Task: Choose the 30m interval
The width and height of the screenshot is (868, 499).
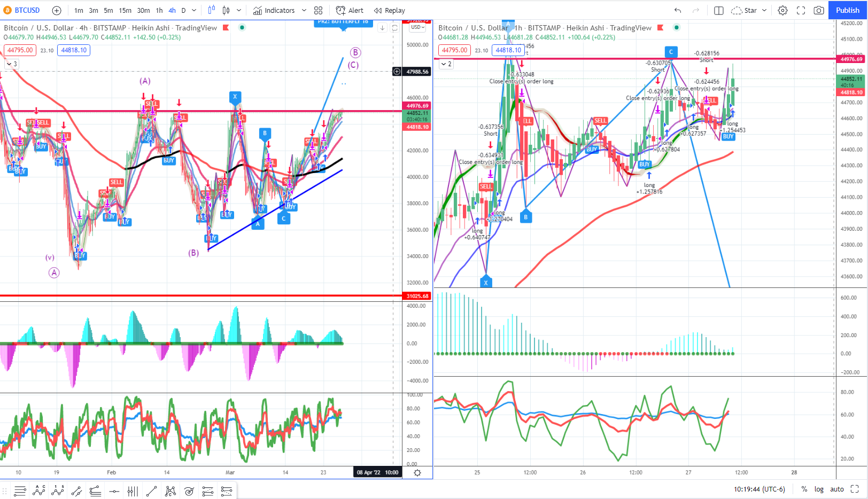Action: coord(143,10)
